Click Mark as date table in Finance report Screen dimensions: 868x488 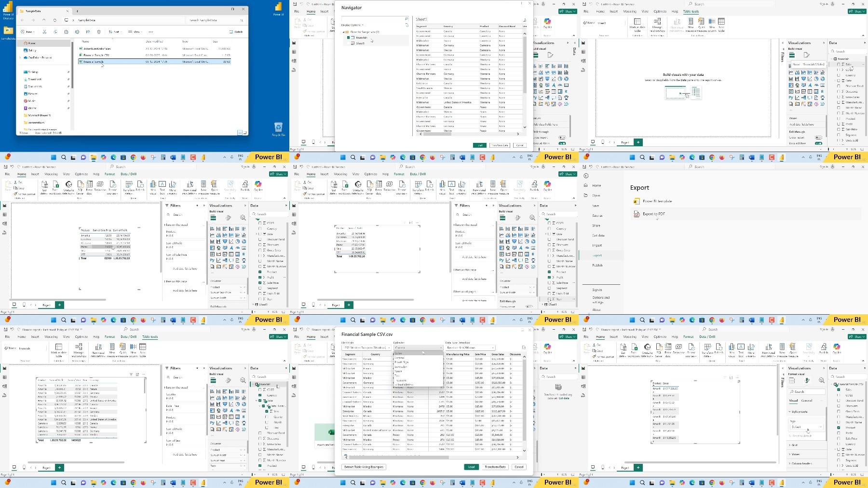coord(58,350)
